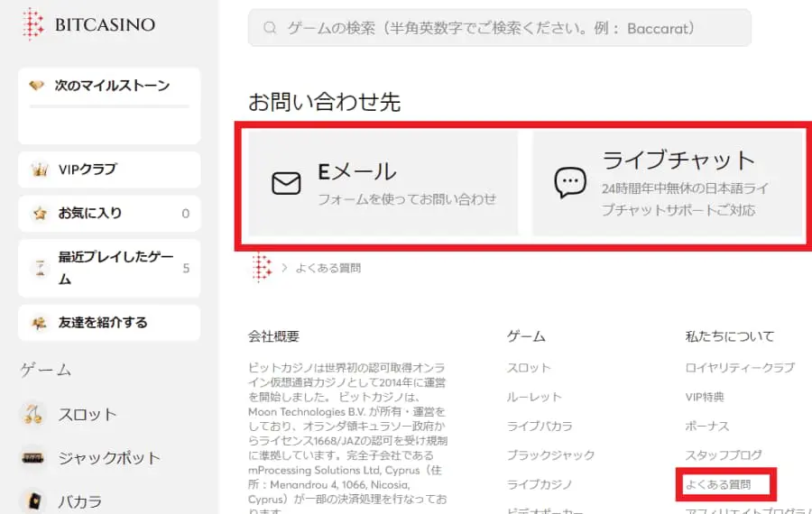Click ボーナス footer link
Image resolution: width=812 pixels, height=514 pixels.
tap(706, 426)
